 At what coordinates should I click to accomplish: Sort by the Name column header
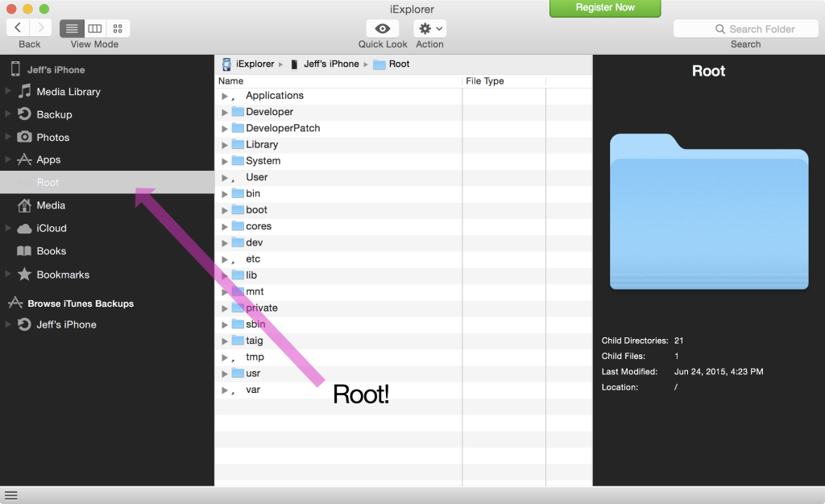coord(338,81)
